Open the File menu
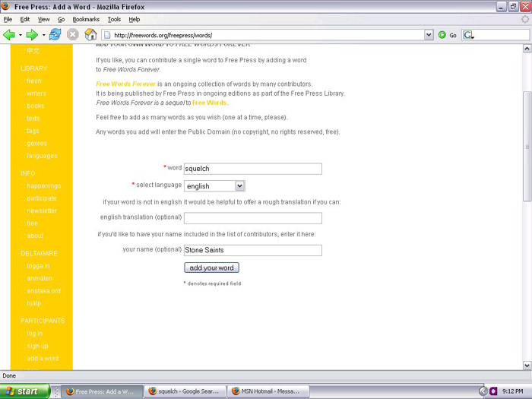The width and height of the screenshot is (532, 399). point(8,19)
